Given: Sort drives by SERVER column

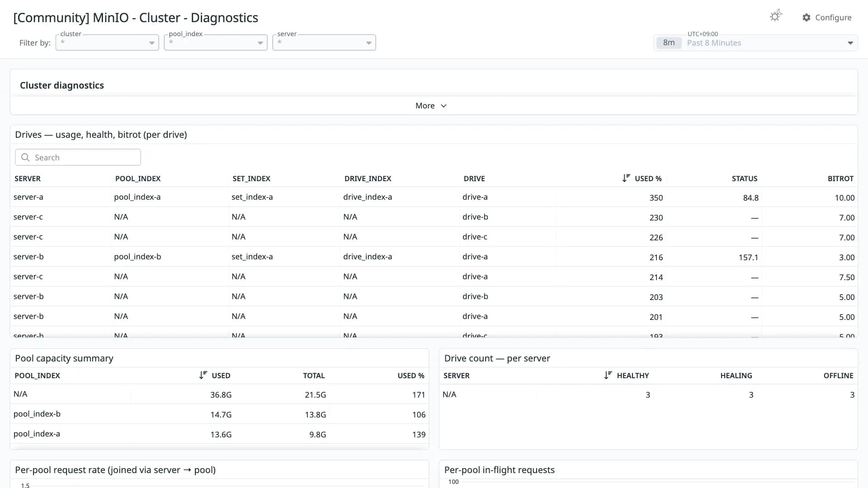Looking at the screenshot, I should click(28, 178).
